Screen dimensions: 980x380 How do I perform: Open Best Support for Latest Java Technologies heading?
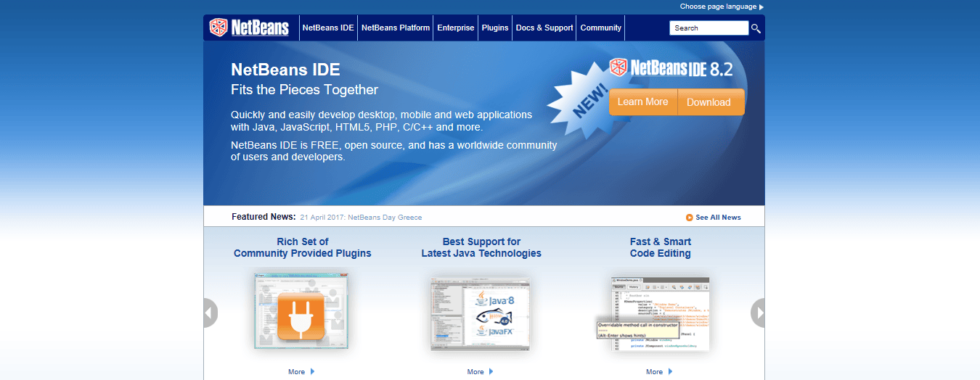pyautogui.click(x=481, y=247)
